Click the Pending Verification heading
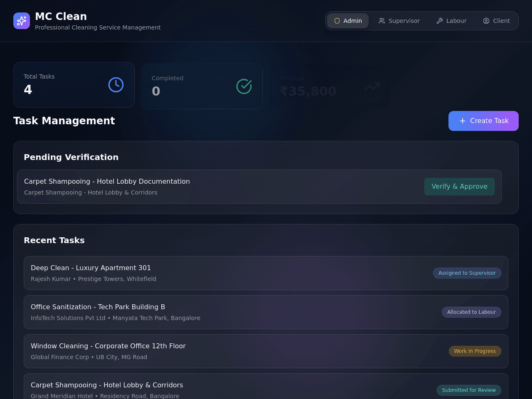Screen dimensions: 532x399 [71, 157]
